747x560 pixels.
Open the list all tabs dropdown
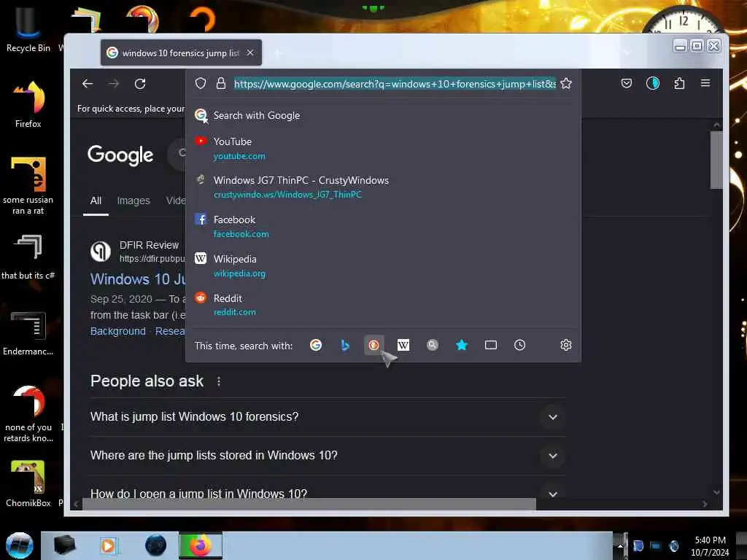pos(628,52)
